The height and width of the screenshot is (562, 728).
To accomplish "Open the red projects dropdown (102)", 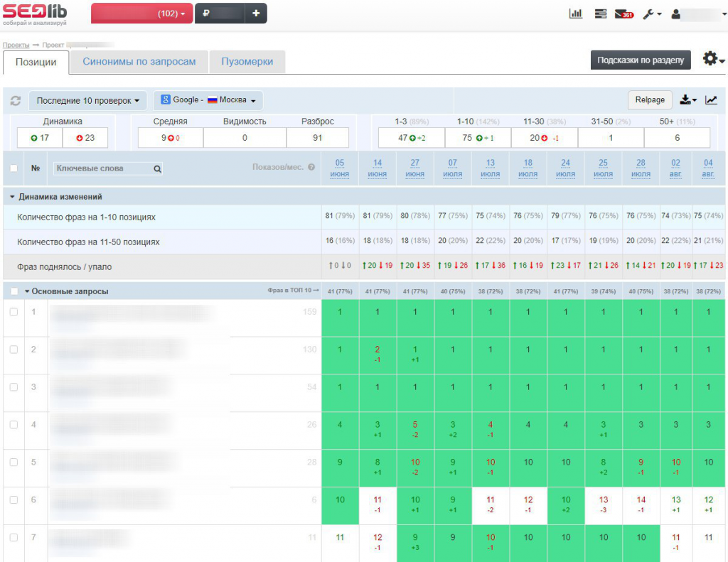I will [x=141, y=13].
